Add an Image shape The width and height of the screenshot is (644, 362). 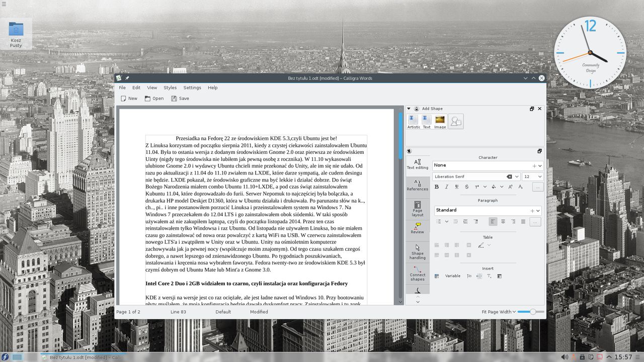pyautogui.click(x=440, y=122)
